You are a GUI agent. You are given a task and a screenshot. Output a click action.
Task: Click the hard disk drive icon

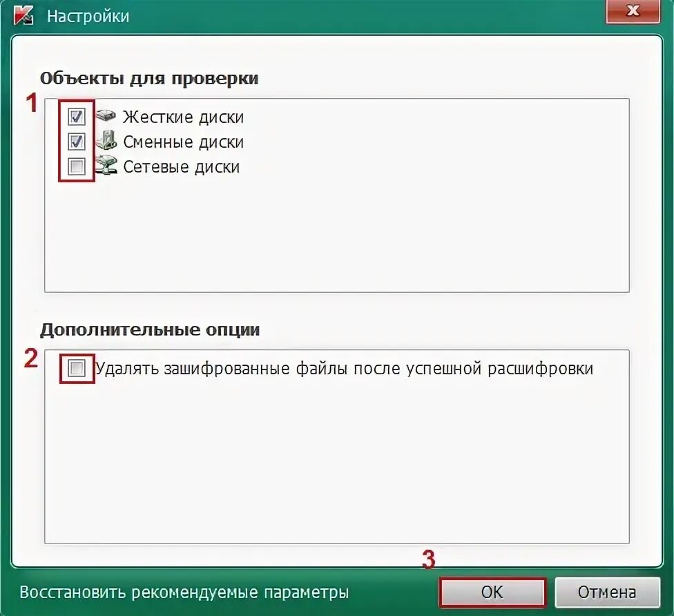coord(106,116)
